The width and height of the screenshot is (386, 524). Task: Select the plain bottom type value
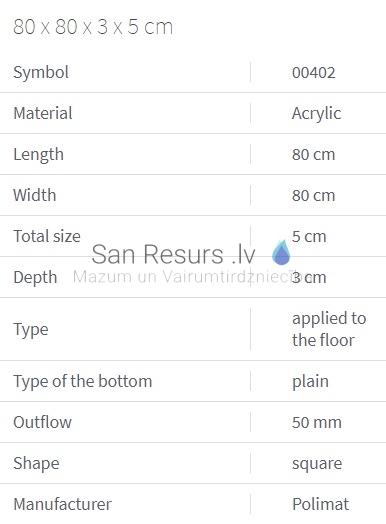click(x=310, y=382)
